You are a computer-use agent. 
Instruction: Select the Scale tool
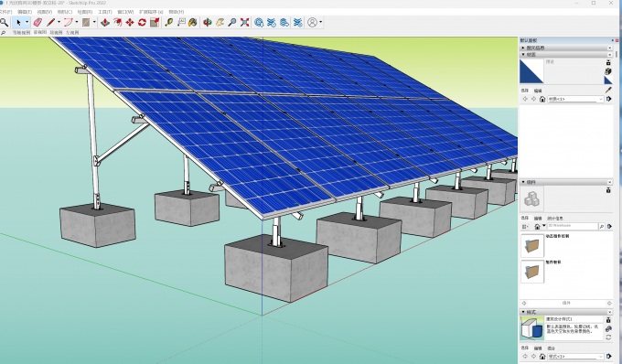tap(155, 23)
